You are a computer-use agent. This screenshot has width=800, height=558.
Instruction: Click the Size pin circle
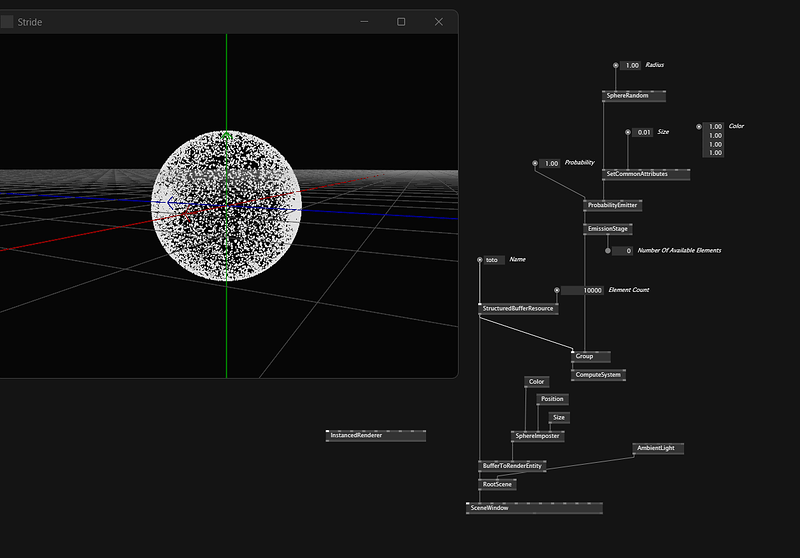click(628, 132)
